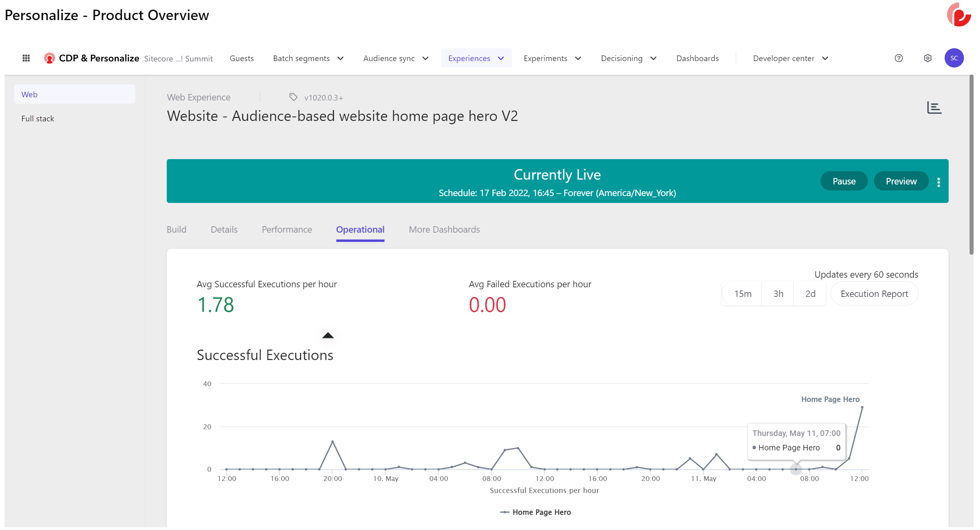Open the three-dot menu in live banner
980x530 pixels.
[x=939, y=182]
